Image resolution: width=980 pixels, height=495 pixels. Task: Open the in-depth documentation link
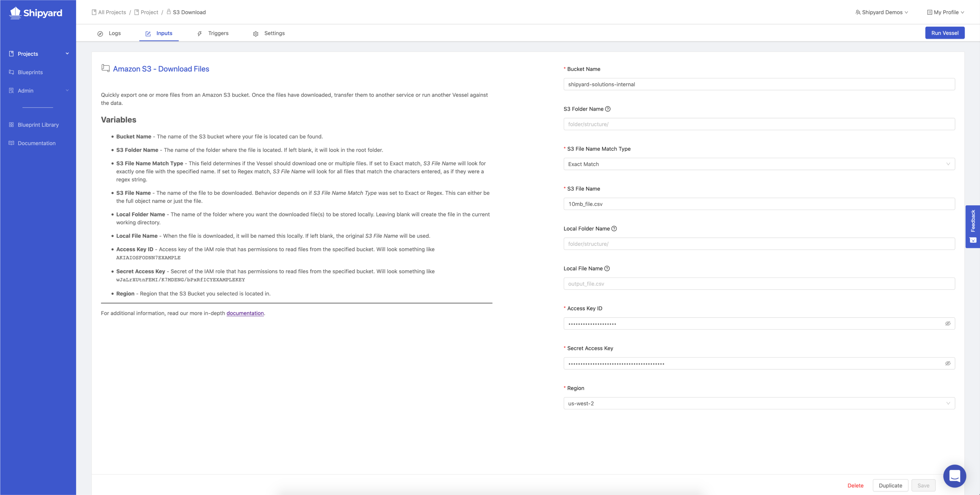pyautogui.click(x=245, y=313)
